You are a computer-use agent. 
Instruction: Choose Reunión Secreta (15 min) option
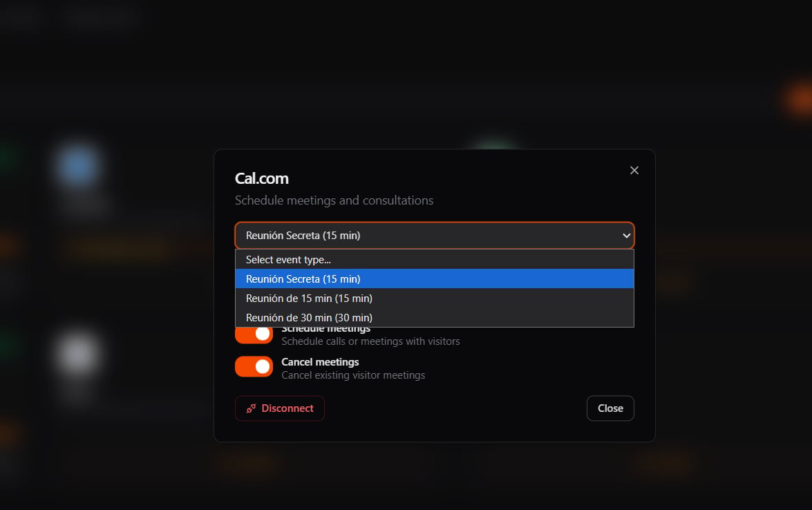pos(435,278)
